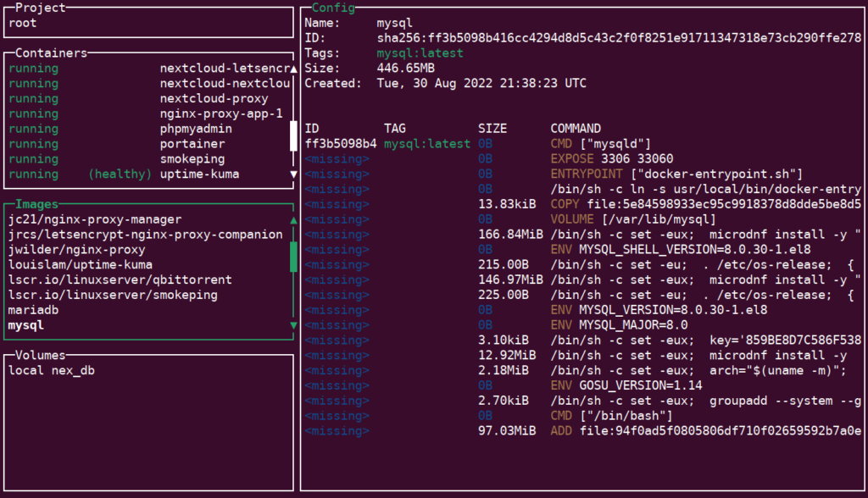The image size is (868, 498).
Task: Select lscr.io/linuxserver/smokeping image
Action: point(113,295)
